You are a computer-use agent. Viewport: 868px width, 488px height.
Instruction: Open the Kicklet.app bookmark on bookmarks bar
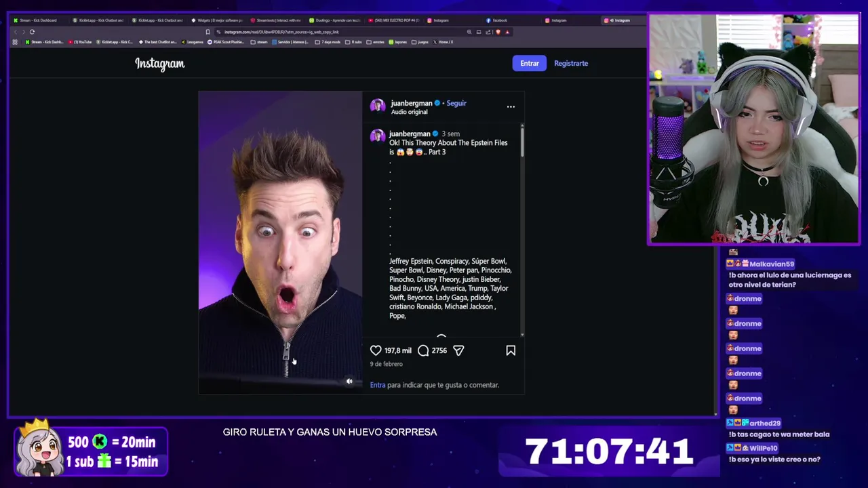tap(115, 42)
